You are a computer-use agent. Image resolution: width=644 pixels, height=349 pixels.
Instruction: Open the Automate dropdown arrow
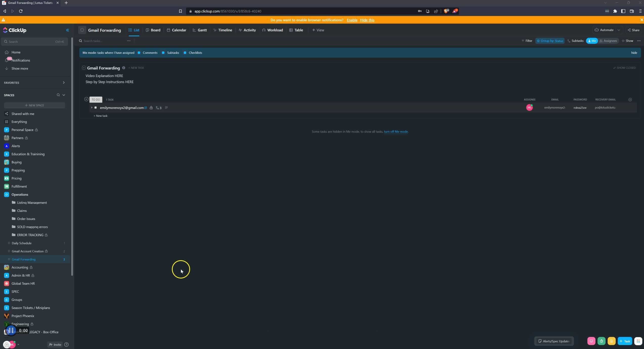[619, 30]
